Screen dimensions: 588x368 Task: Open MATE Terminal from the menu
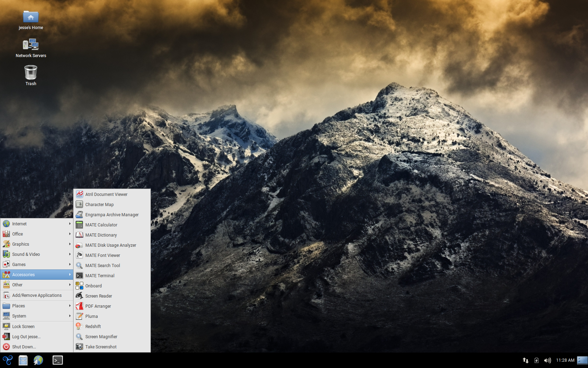pos(112,276)
